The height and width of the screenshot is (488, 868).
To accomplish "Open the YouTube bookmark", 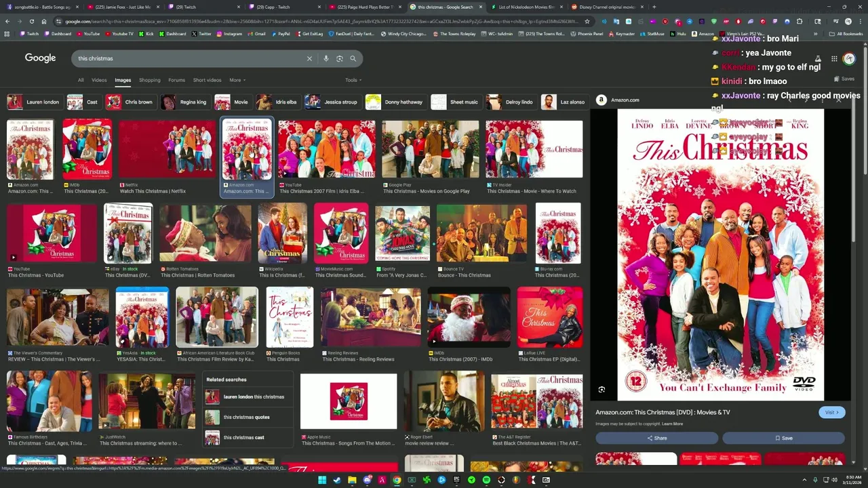I will pyautogui.click(x=88, y=33).
